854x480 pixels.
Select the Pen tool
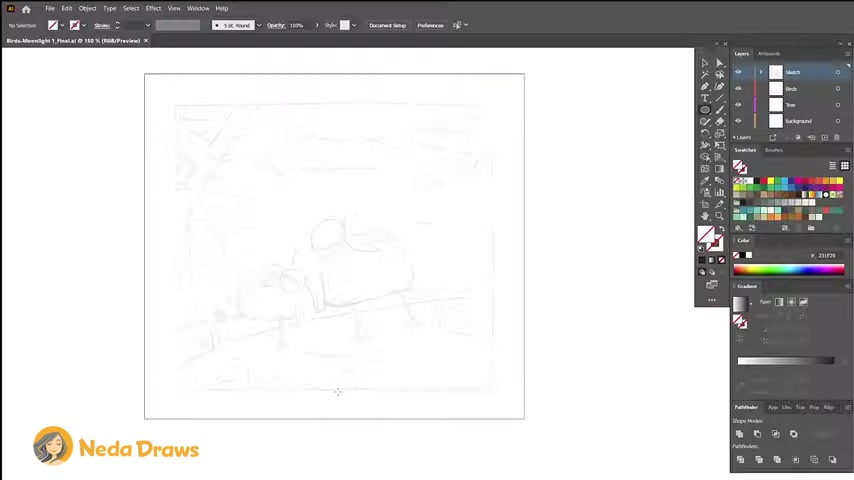(705, 86)
